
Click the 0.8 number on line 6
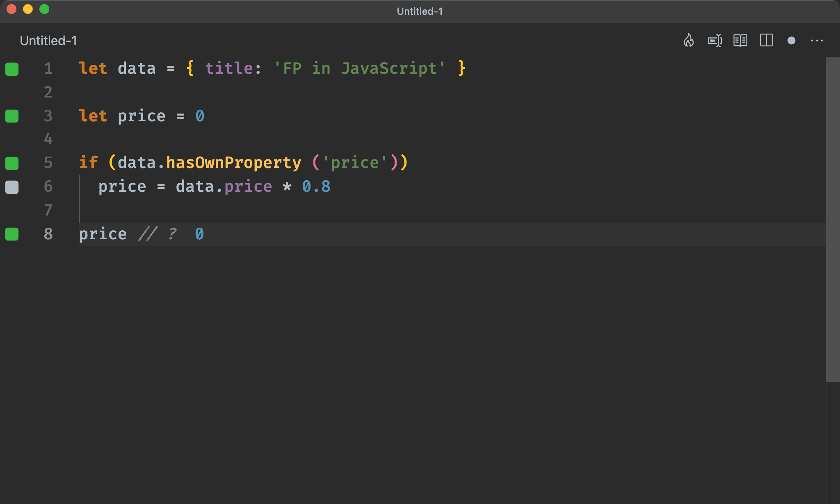[316, 186]
